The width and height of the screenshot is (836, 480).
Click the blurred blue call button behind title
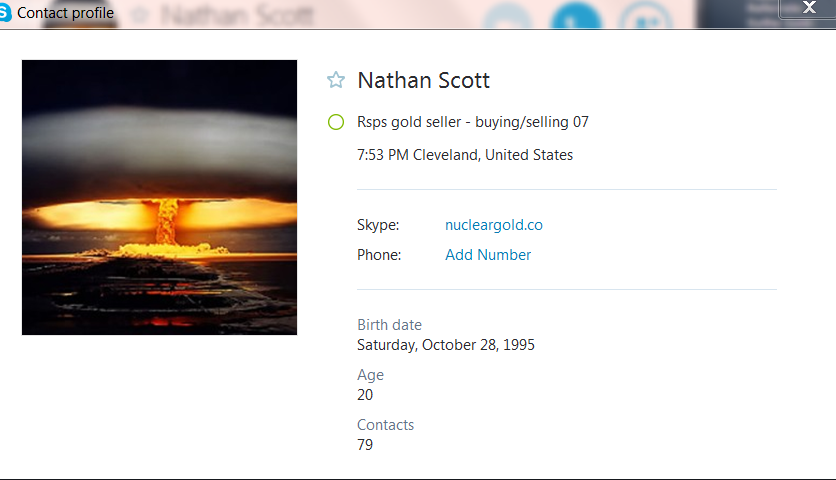[576, 16]
